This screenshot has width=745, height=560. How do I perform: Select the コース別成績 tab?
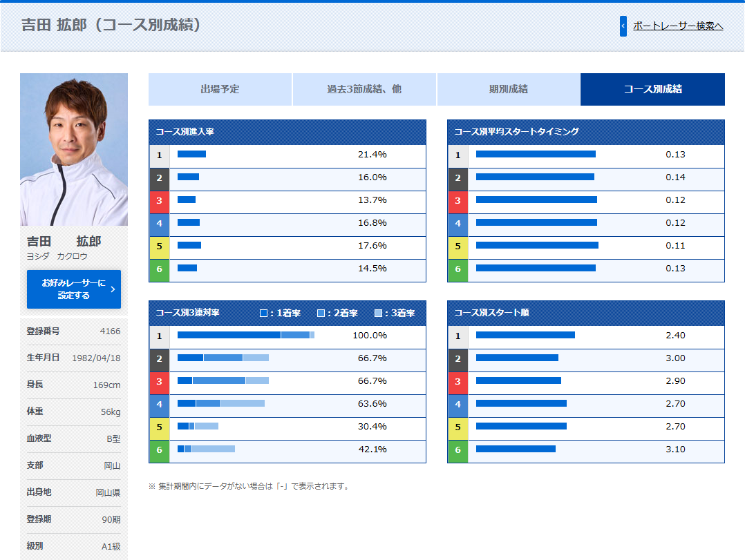(653, 89)
